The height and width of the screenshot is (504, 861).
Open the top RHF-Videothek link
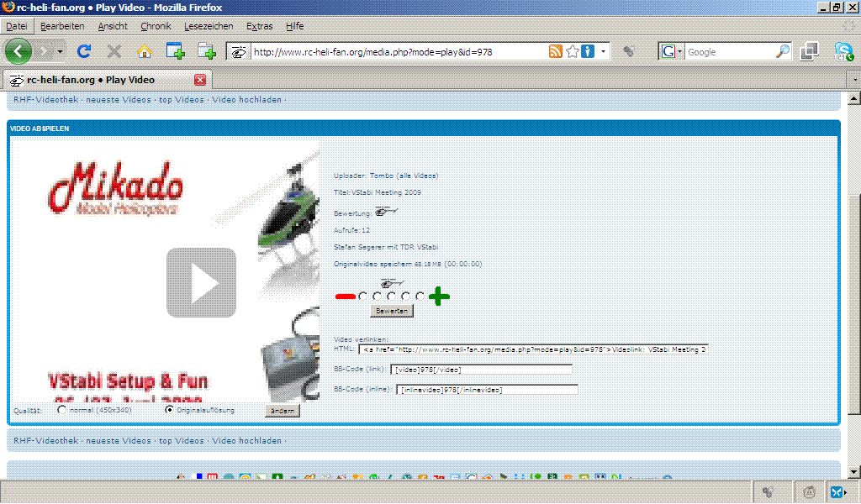pos(46,100)
